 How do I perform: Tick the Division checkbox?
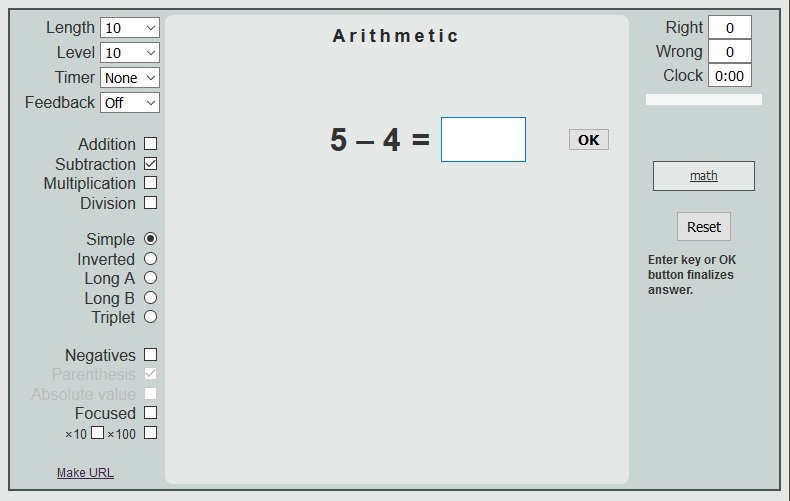150,203
